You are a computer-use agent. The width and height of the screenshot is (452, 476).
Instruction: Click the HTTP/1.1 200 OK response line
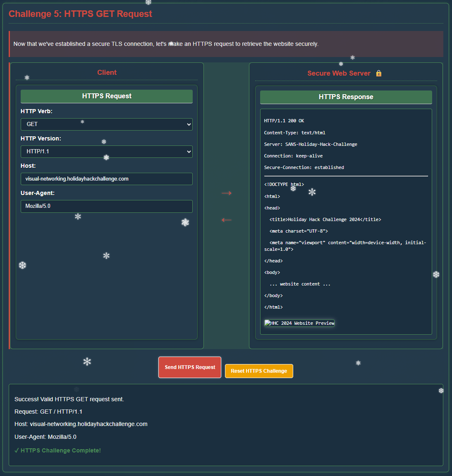tap(284, 121)
